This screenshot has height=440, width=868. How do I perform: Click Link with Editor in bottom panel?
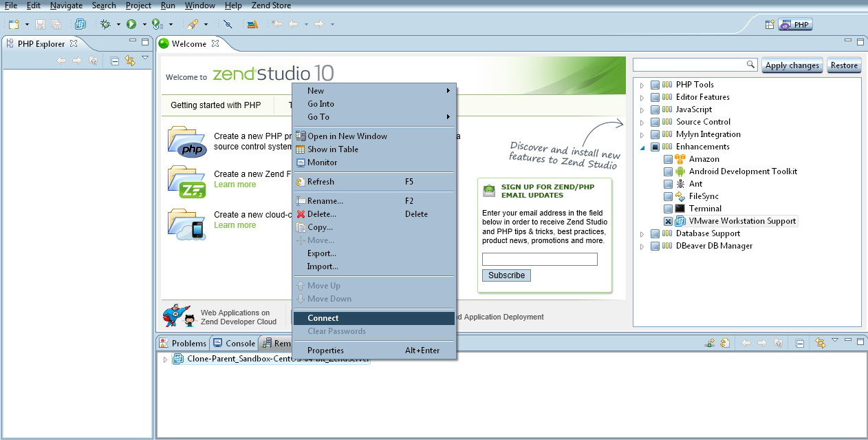click(820, 343)
